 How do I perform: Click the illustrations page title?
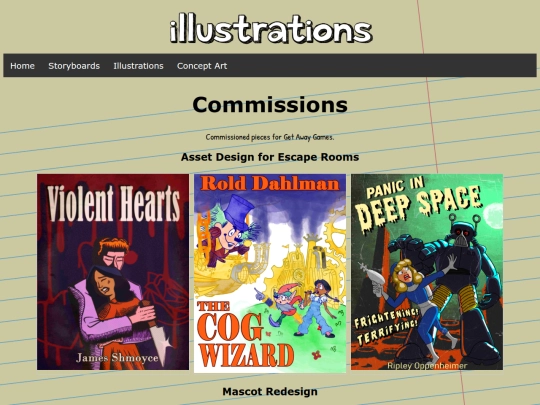pyautogui.click(x=271, y=28)
